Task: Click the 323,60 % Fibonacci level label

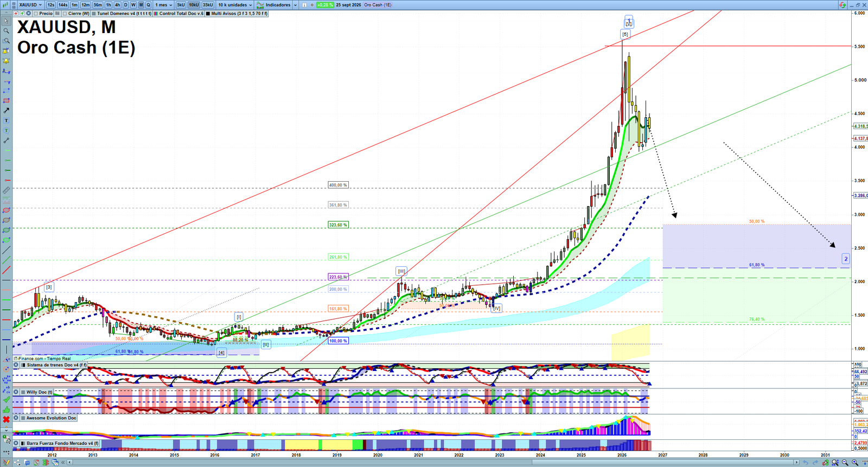Action: click(x=338, y=225)
